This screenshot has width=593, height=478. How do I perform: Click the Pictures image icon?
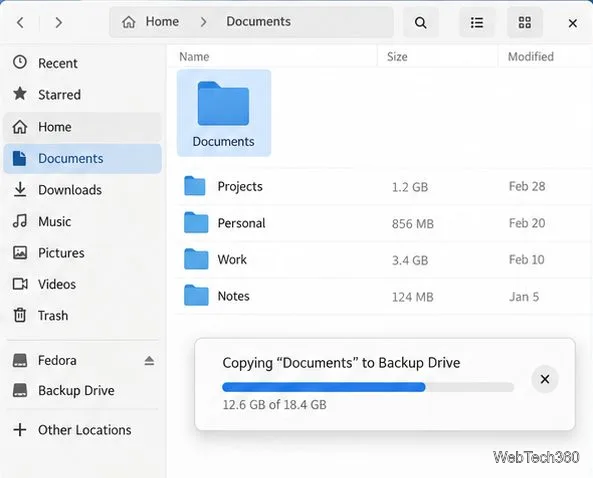[x=20, y=252]
